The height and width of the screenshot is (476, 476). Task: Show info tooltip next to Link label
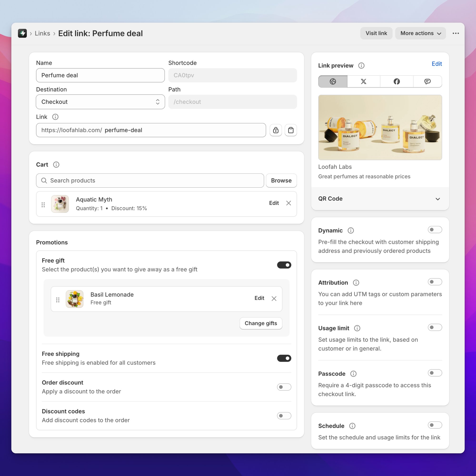[55, 117]
